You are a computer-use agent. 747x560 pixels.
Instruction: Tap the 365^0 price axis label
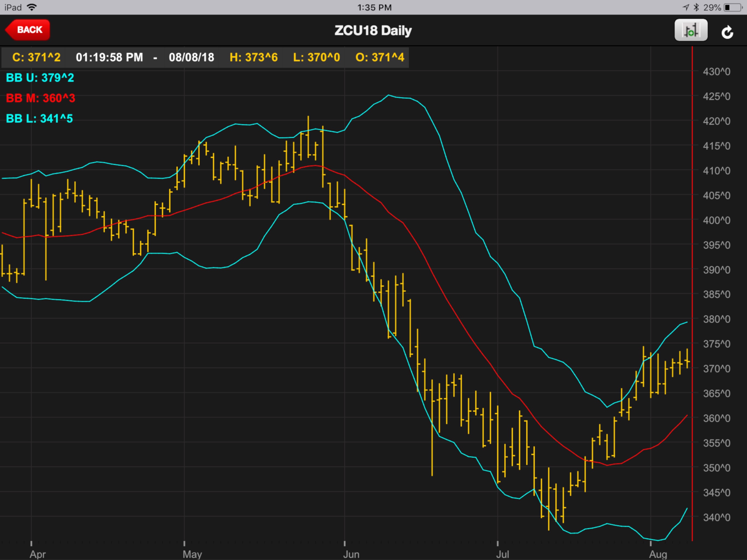tap(717, 394)
